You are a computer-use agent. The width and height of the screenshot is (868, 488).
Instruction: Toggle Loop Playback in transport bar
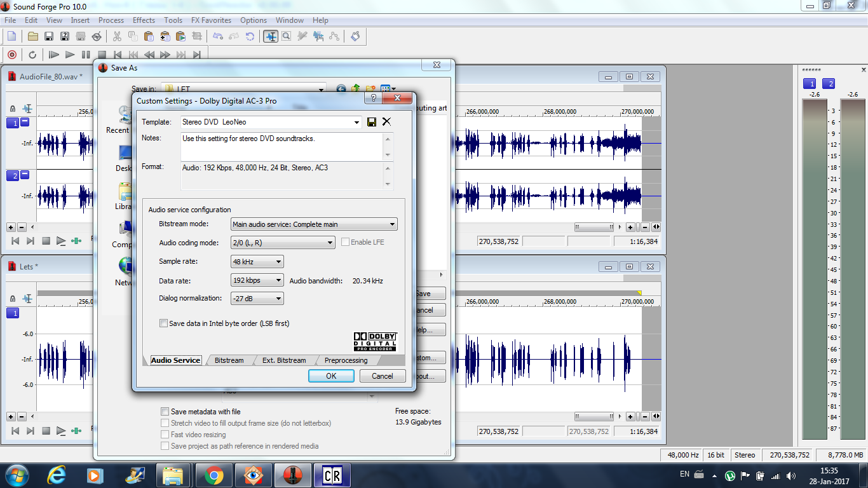(32, 55)
